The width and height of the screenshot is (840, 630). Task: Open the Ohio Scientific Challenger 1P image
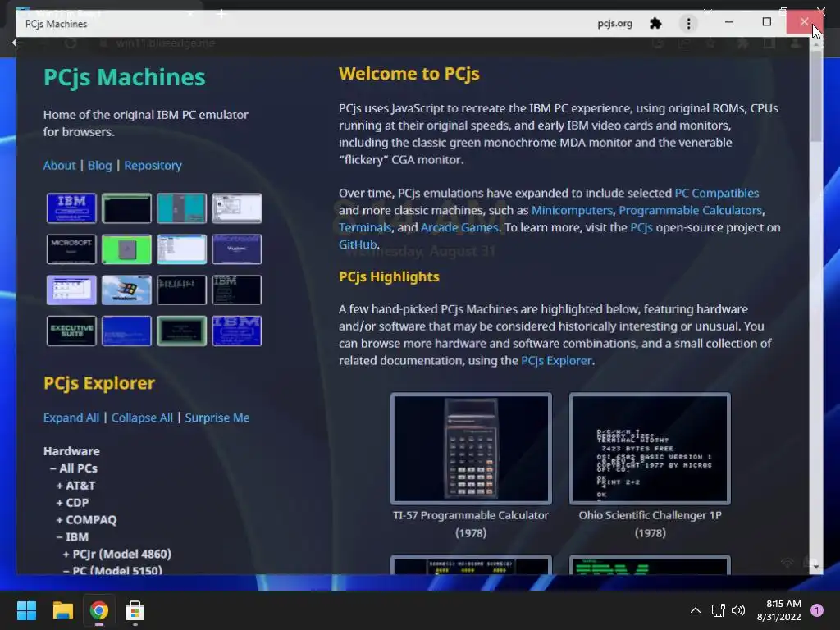650,449
